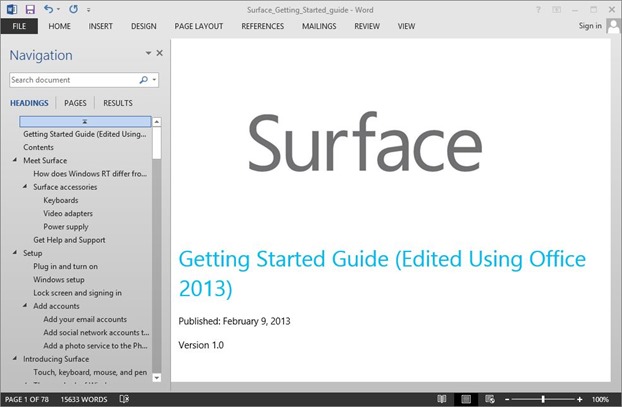This screenshot has height=407, width=622.
Task: Click the magnifying glass search icon
Action: coord(144,80)
